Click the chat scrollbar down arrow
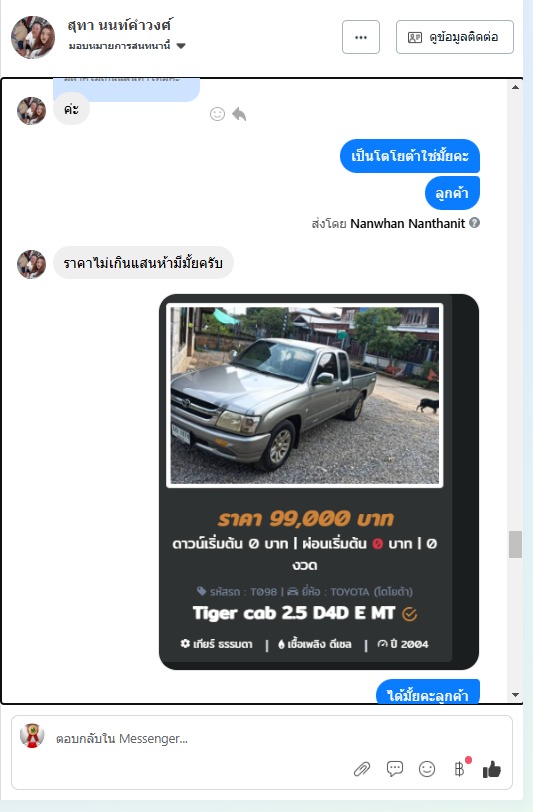The width and height of the screenshot is (533, 812). (x=515, y=695)
